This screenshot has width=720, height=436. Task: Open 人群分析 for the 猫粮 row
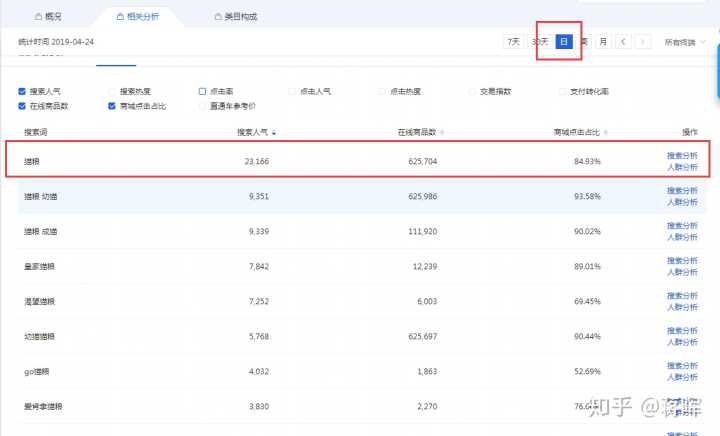click(682, 166)
